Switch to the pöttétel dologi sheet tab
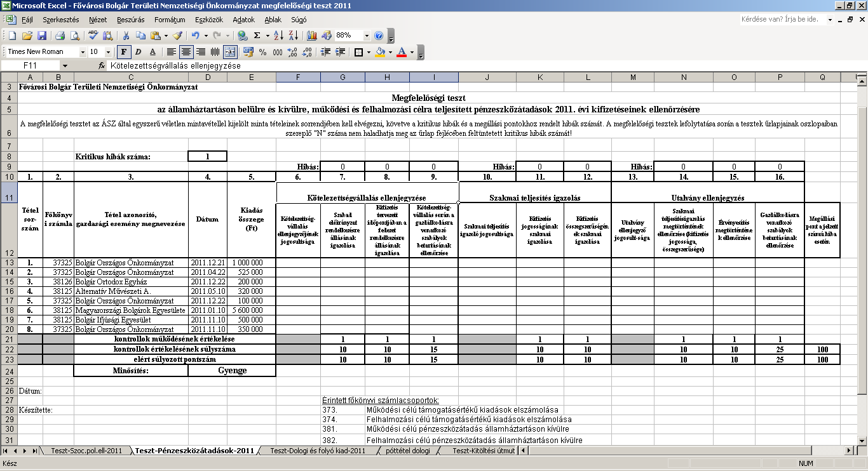 click(407, 451)
